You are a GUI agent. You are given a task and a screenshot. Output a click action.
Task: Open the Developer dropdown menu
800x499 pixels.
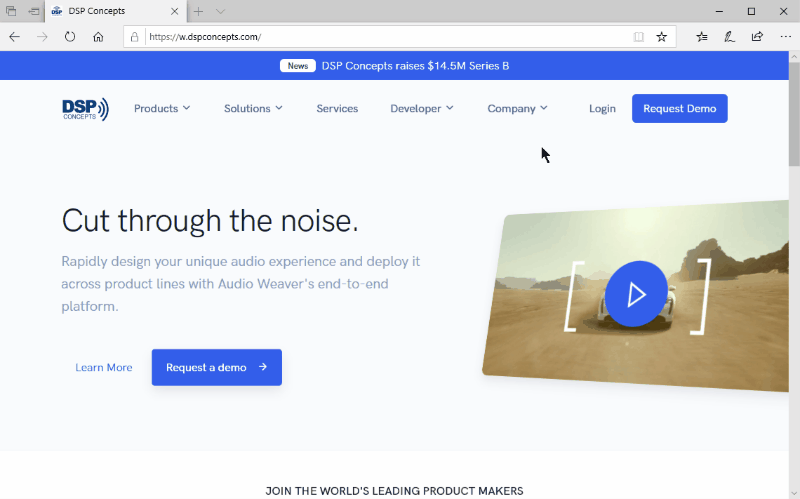[x=421, y=109]
